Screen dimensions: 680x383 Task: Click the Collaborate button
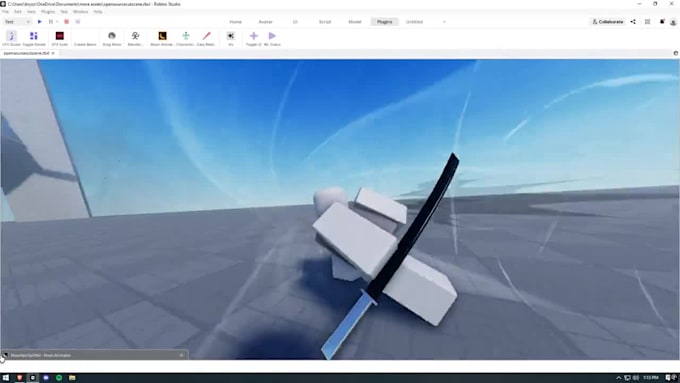[607, 22]
